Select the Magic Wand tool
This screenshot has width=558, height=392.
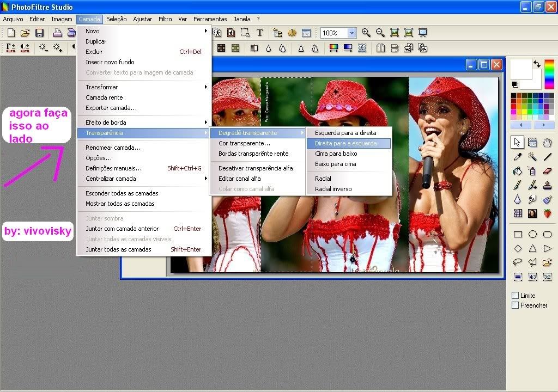(532, 157)
